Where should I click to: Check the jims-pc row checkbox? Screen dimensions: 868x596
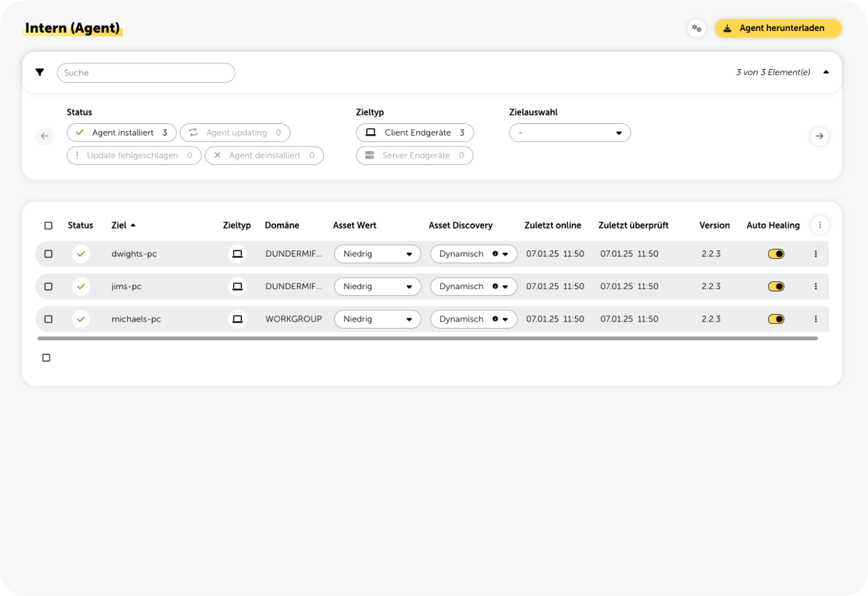[48, 287]
